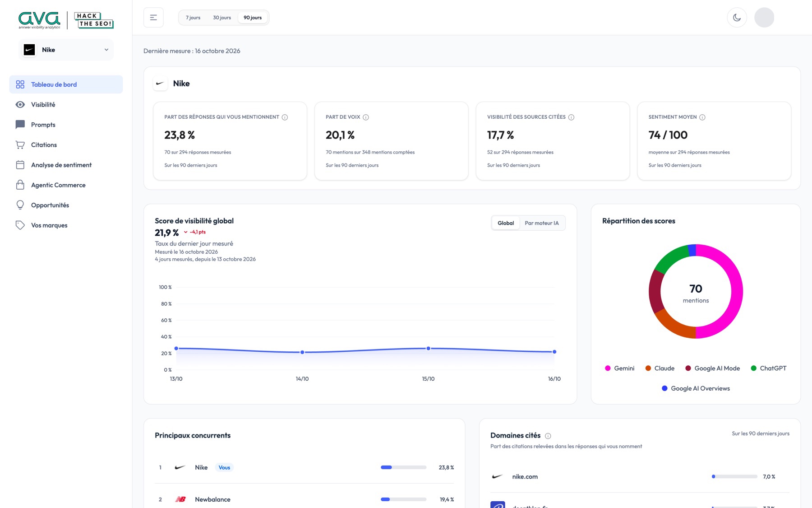Image resolution: width=812 pixels, height=508 pixels.
Task: Select the 30 jours time range
Action: pos(222,18)
